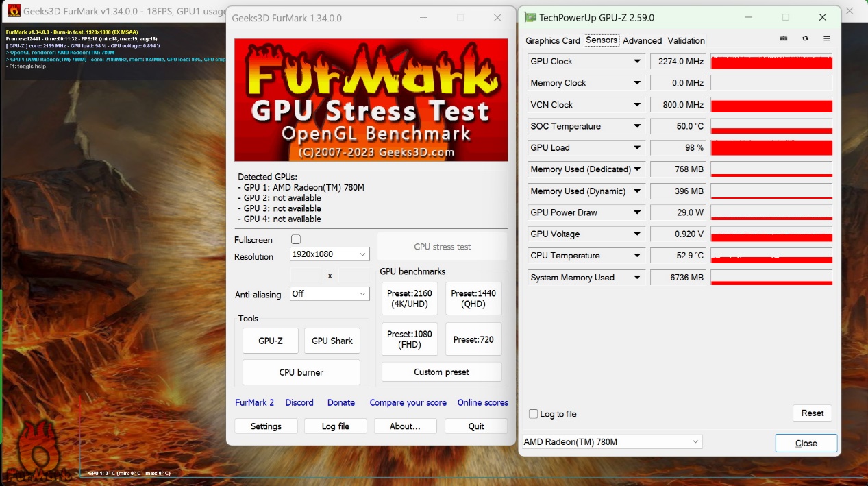Expand the Memory Used (Dynamic) dropdown
The width and height of the screenshot is (868, 486).
[637, 191]
